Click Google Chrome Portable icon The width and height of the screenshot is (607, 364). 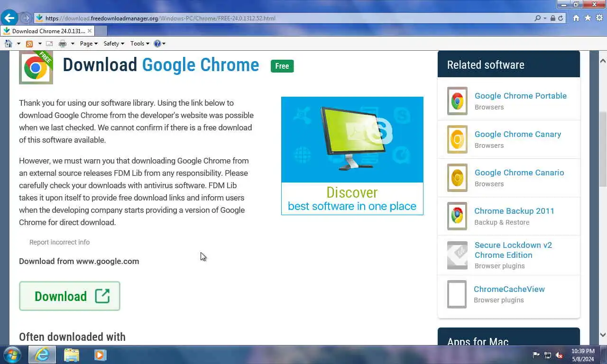click(457, 101)
